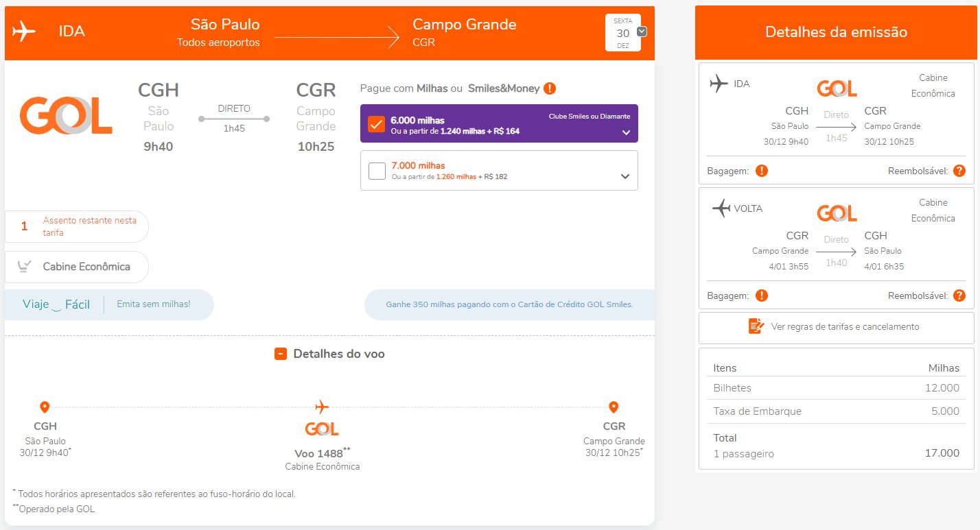Collapse the Detalhes do voo section

[280, 354]
